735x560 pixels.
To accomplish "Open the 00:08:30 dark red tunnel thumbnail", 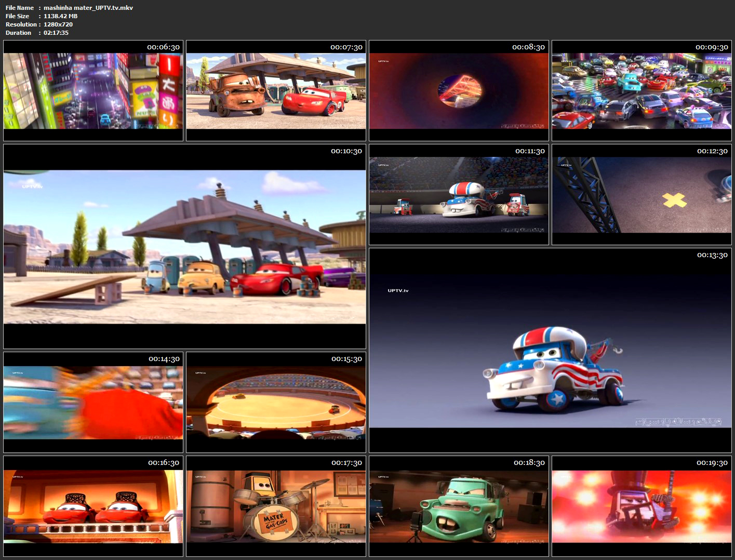I will point(459,90).
